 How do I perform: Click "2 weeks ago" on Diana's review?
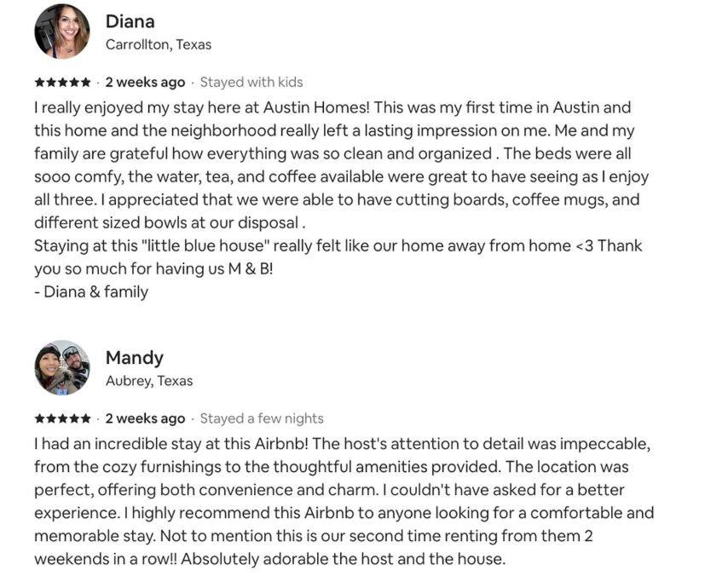tap(145, 82)
